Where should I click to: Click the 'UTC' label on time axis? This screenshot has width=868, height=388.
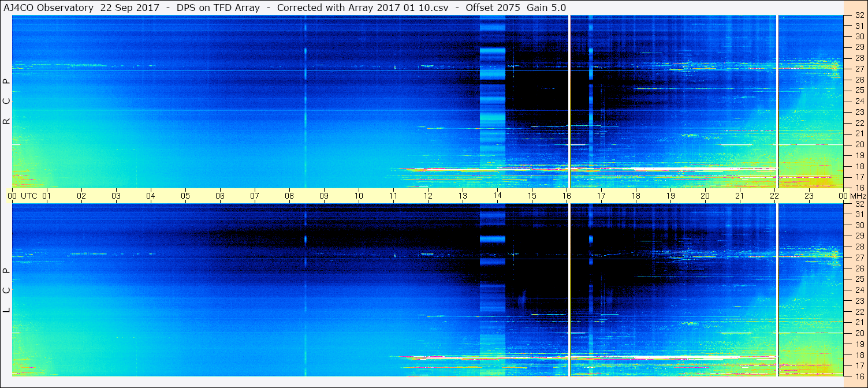point(29,196)
